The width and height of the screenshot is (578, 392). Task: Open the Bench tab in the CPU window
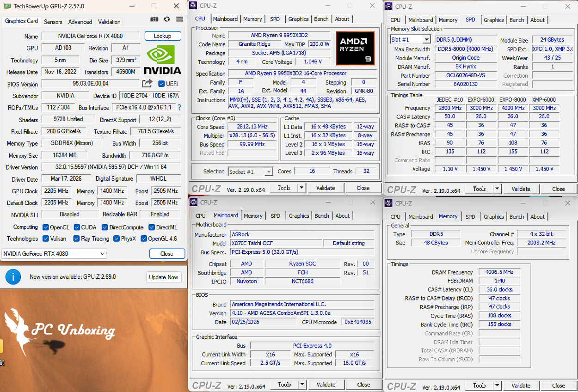pos(321,19)
